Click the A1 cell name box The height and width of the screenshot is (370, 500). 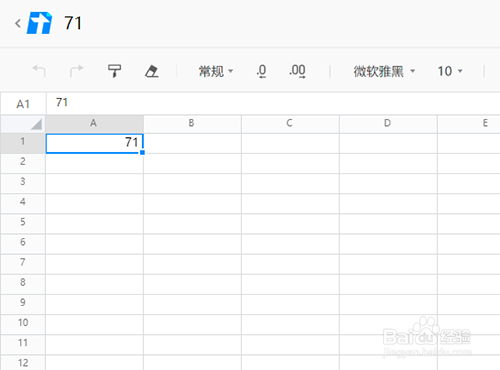(23, 104)
